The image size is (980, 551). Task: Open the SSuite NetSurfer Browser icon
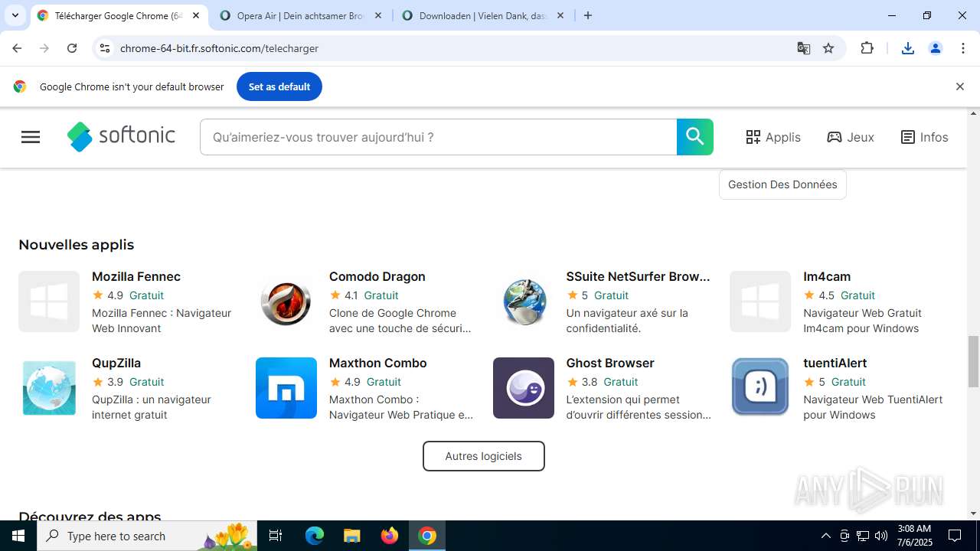tap(524, 302)
